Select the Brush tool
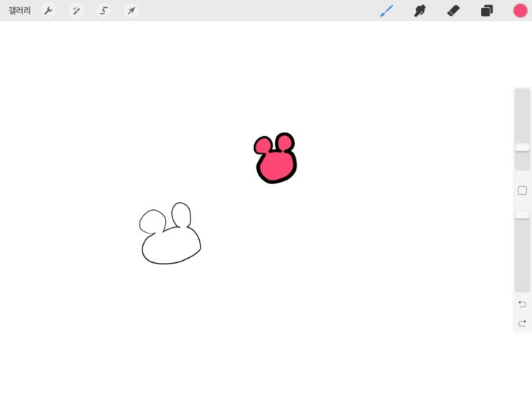532x399 pixels. pyautogui.click(x=387, y=11)
